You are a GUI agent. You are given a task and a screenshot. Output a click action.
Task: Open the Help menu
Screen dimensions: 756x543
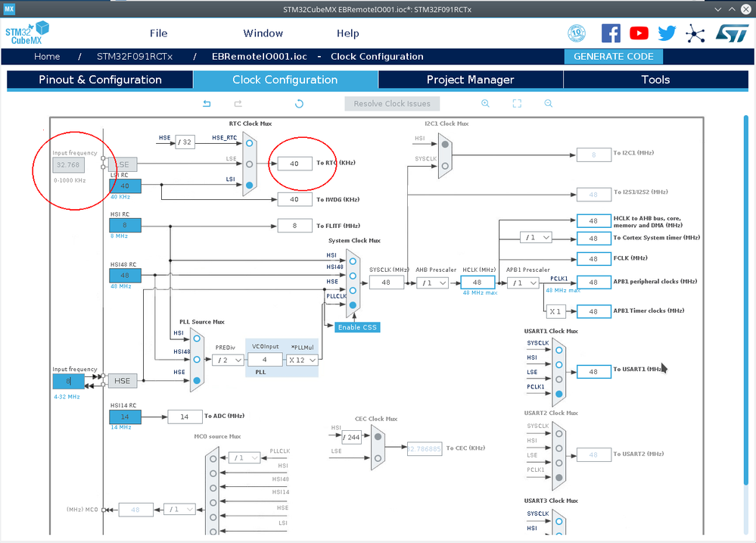pyautogui.click(x=347, y=33)
